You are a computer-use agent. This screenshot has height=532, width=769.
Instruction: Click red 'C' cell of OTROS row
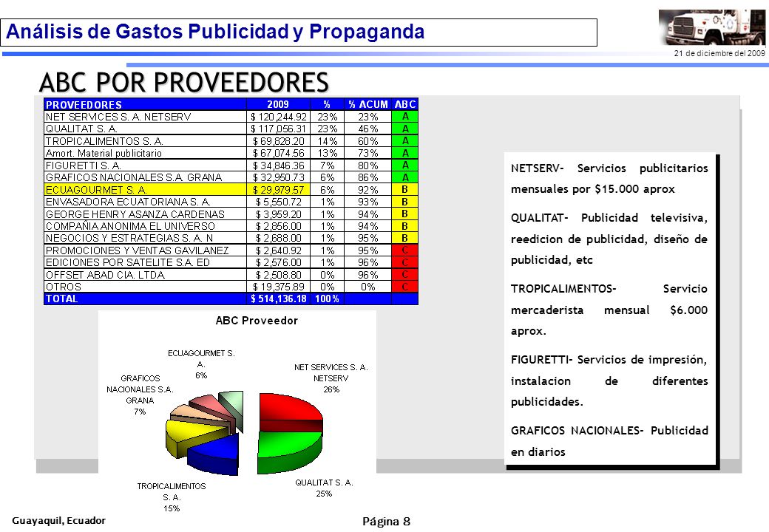(x=405, y=287)
